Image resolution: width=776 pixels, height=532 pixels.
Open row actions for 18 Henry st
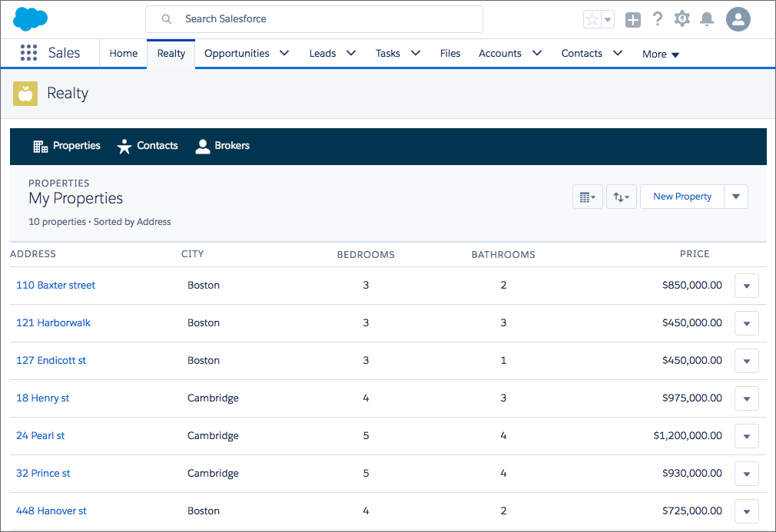(747, 398)
